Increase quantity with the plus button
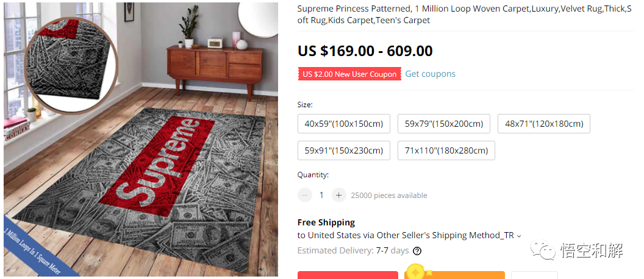 pyautogui.click(x=338, y=195)
